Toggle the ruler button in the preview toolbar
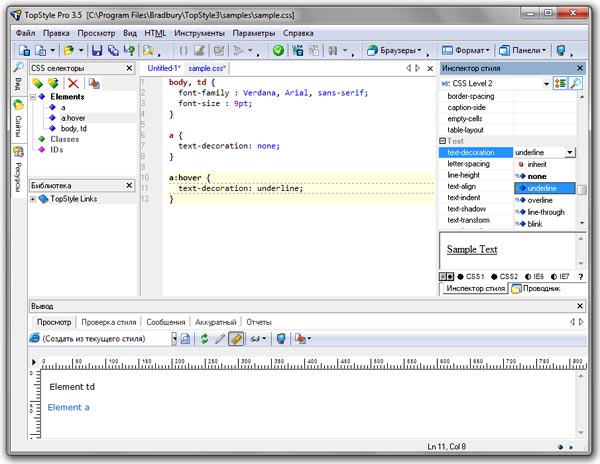The width and height of the screenshot is (600, 464). point(236,339)
